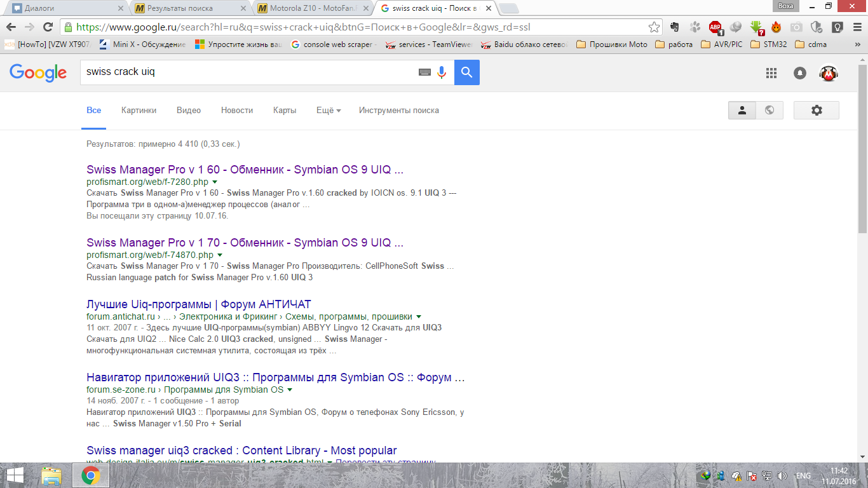Select the Карты search tab
Screen dimensions: 868x488
285,111
